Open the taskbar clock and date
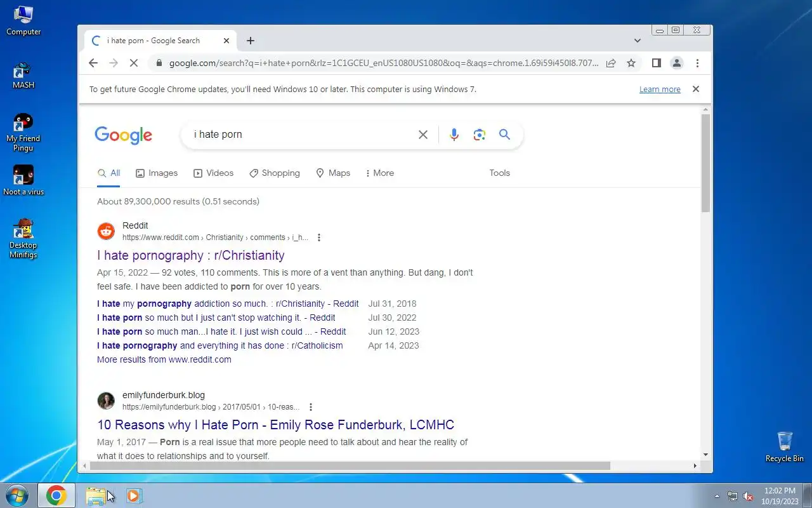Image resolution: width=812 pixels, height=508 pixels. coord(780,496)
